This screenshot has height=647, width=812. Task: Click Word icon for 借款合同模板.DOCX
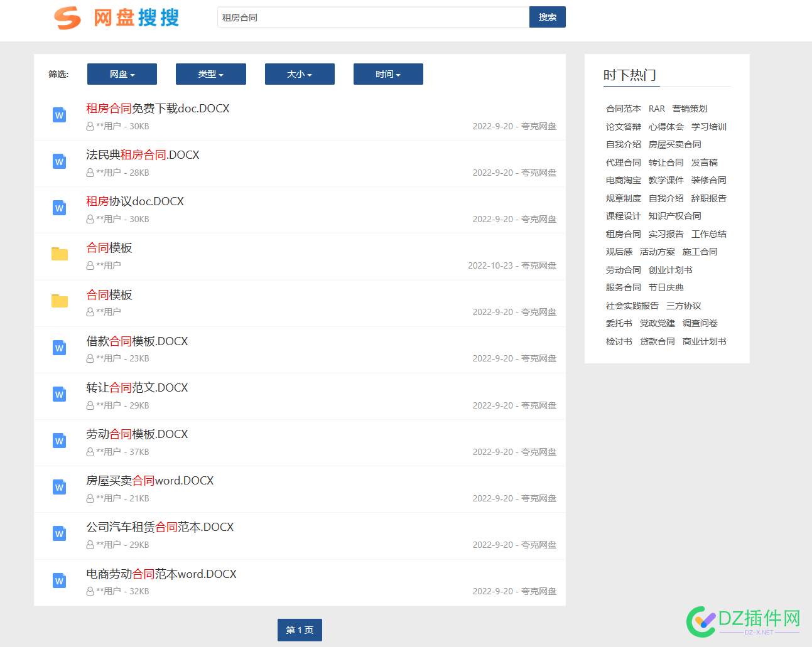click(x=60, y=348)
